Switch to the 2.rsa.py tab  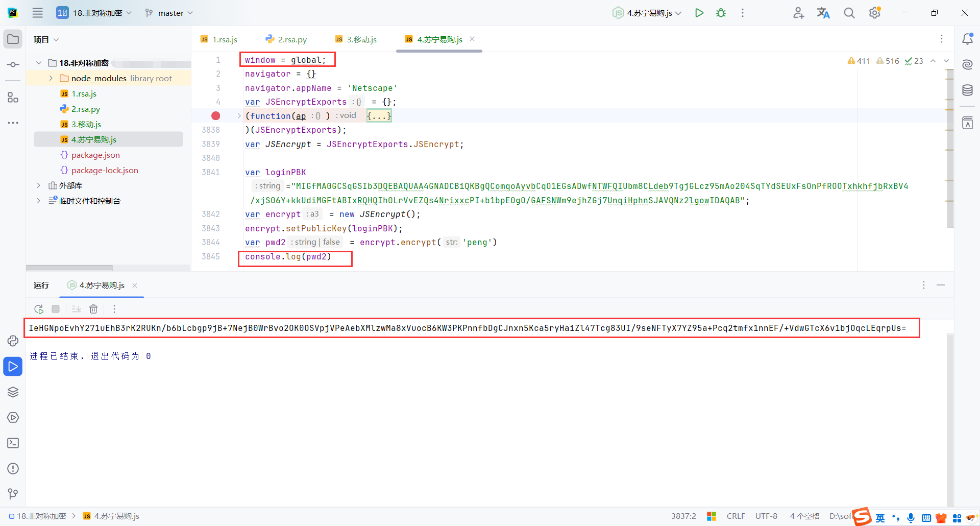click(286, 39)
